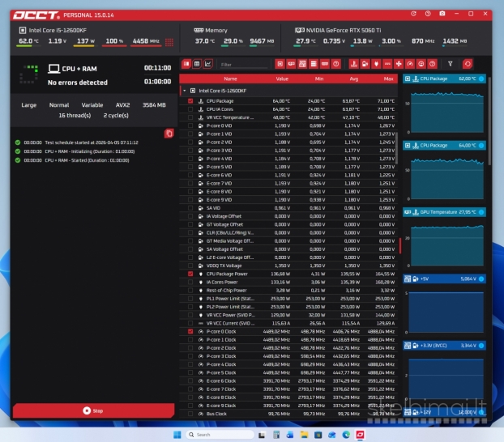Toggle the blue circle on the GPU Temperature graph

[x=481, y=212]
